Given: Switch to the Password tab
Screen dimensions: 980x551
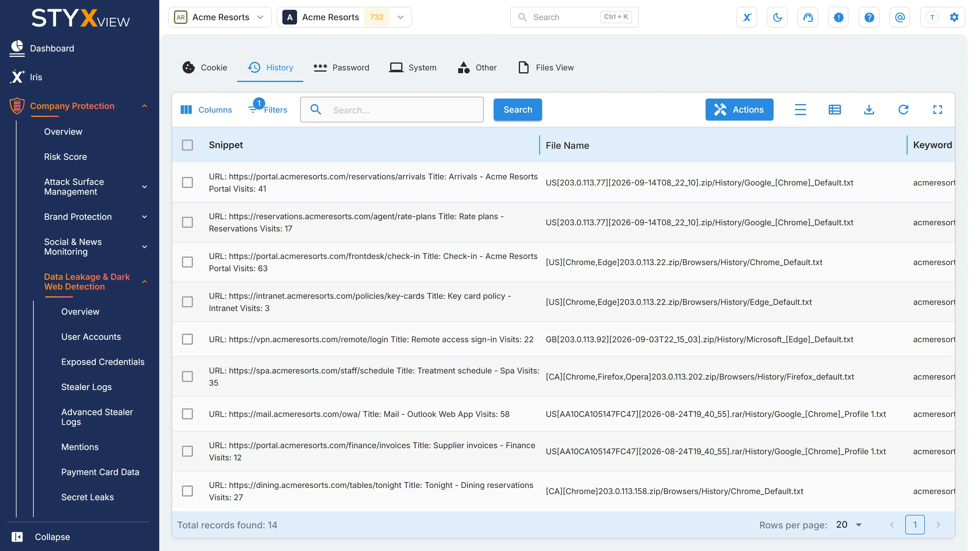Looking at the screenshot, I should 341,67.
